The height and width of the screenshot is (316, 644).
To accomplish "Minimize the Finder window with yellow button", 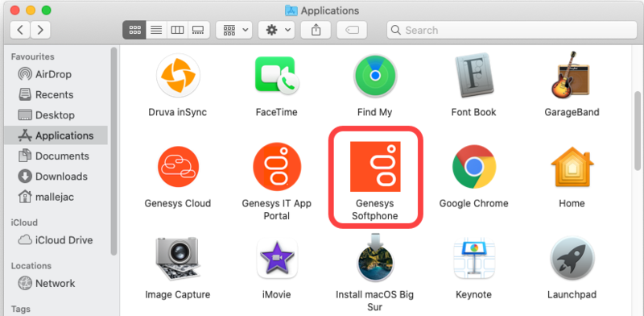I will [31, 10].
